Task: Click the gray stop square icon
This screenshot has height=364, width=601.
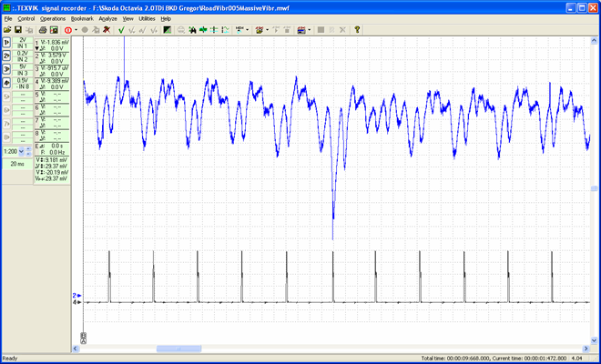Action: [321, 30]
